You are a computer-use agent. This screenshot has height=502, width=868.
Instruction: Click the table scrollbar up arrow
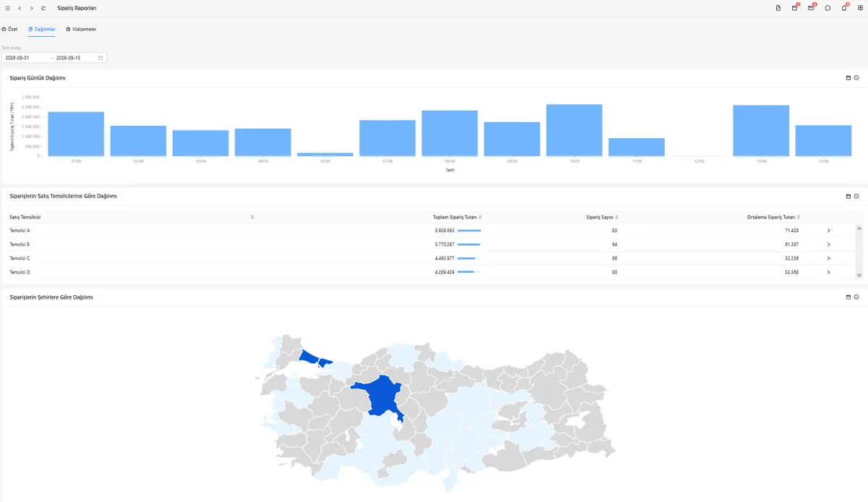(859, 228)
